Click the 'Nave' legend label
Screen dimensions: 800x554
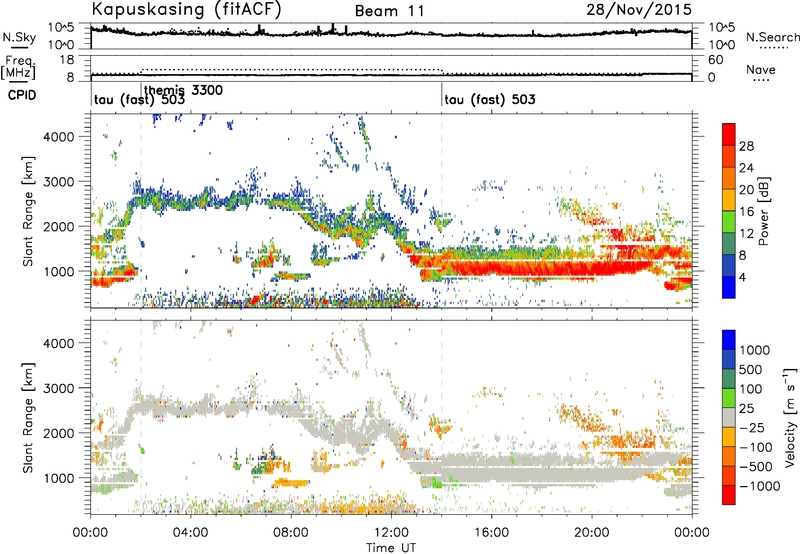[761, 69]
